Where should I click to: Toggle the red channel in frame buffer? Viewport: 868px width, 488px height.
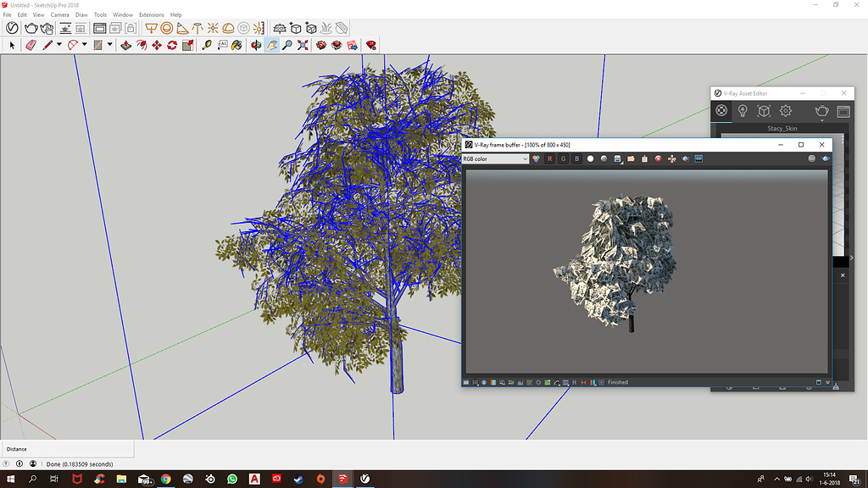point(549,159)
